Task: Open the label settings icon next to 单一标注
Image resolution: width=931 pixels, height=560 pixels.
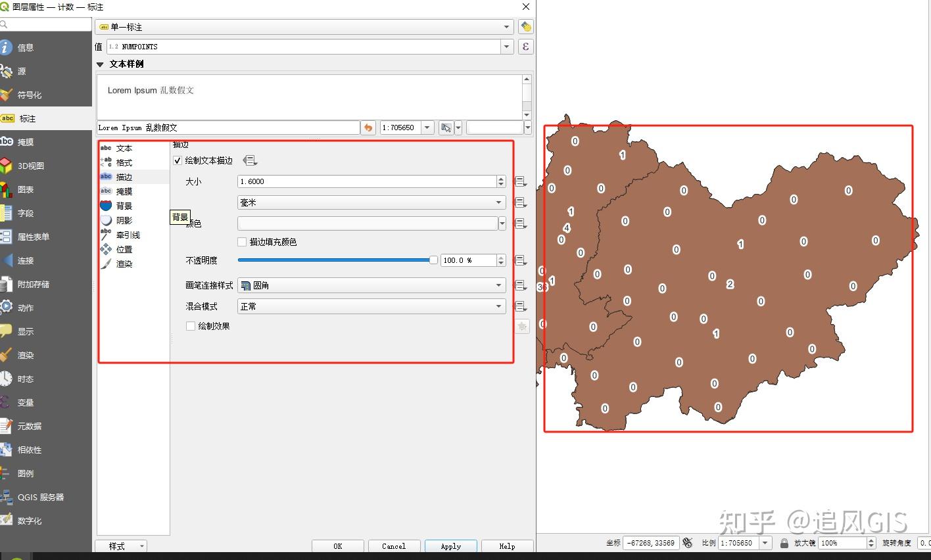Action: coord(525,27)
